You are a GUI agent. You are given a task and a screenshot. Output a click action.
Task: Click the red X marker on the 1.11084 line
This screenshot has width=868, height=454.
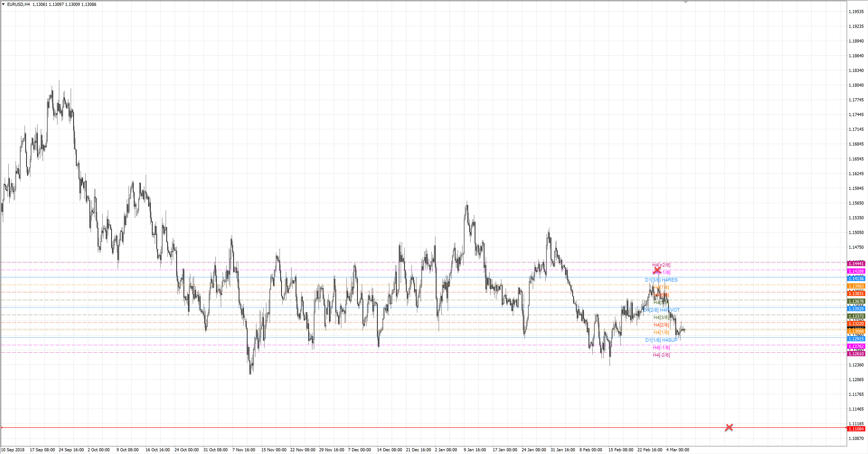(x=729, y=427)
